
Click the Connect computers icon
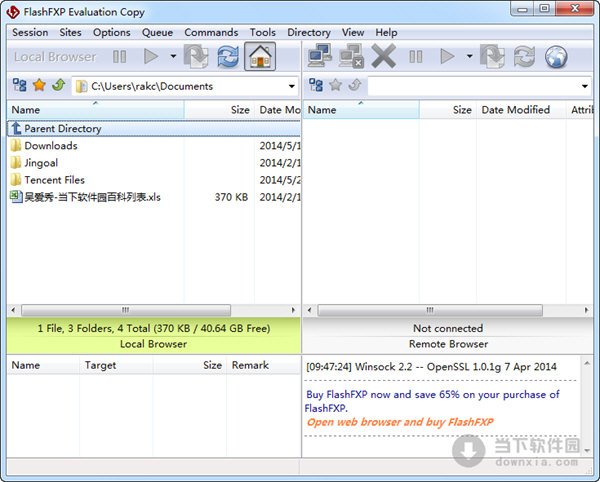(x=320, y=56)
